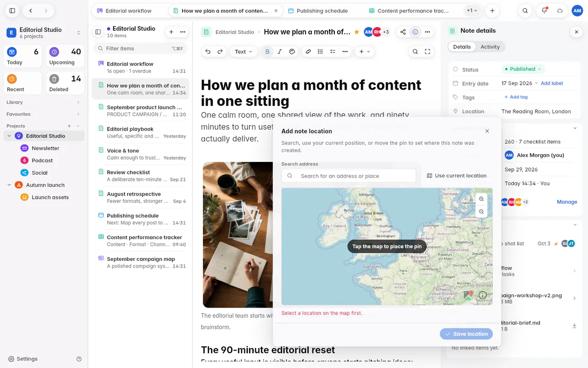
Task: Open global search in top bar
Action: pos(525,11)
